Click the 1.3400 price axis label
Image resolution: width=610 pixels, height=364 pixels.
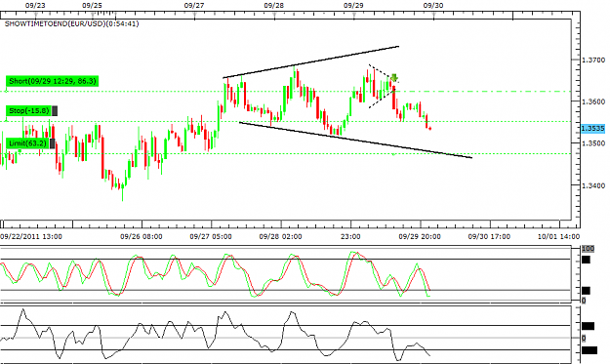pyautogui.click(x=593, y=185)
